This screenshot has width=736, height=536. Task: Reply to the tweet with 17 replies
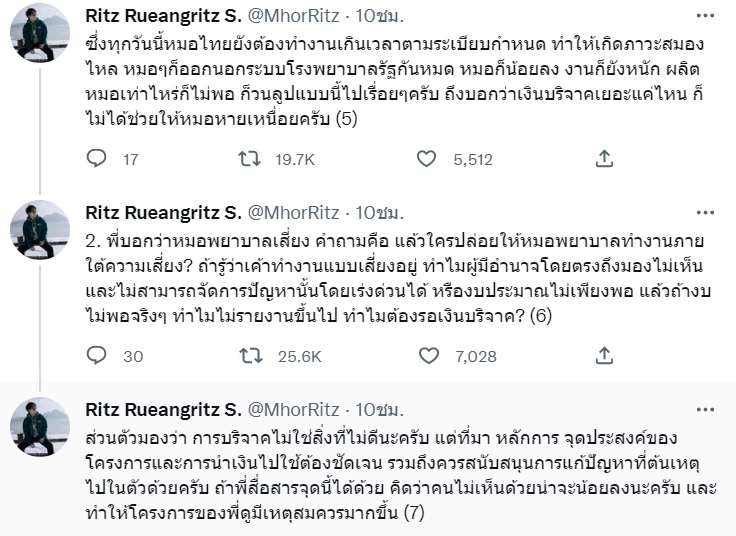[97, 158]
